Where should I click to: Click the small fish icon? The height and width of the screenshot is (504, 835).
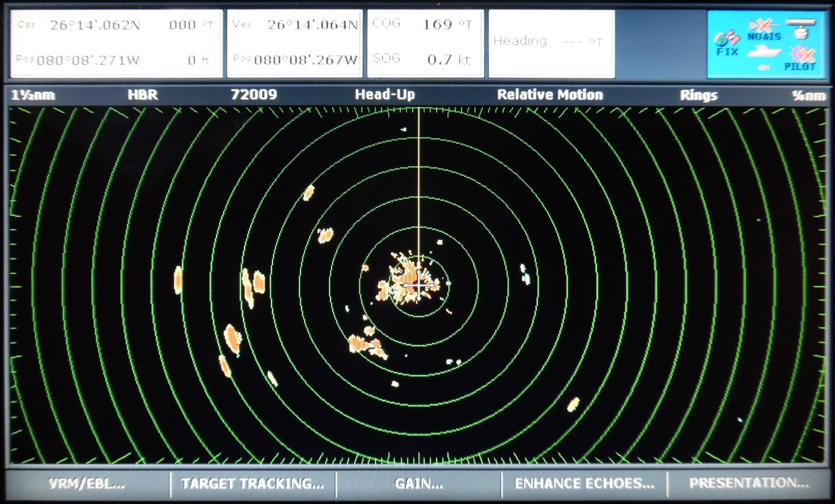763,67
